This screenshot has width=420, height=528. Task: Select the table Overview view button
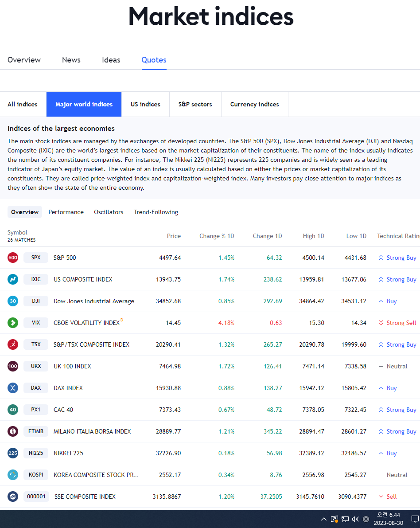(25, 212)
